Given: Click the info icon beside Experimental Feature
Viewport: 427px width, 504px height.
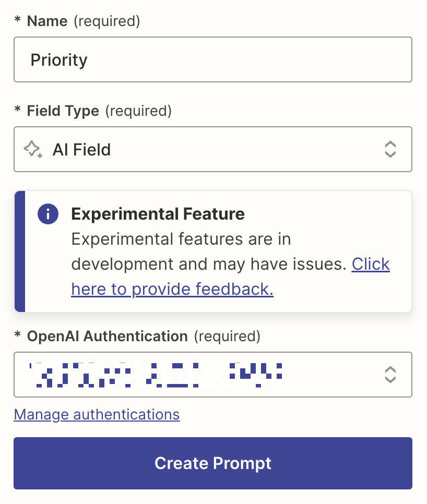Looking at the screenshot, I should click(x=48, y=214).
